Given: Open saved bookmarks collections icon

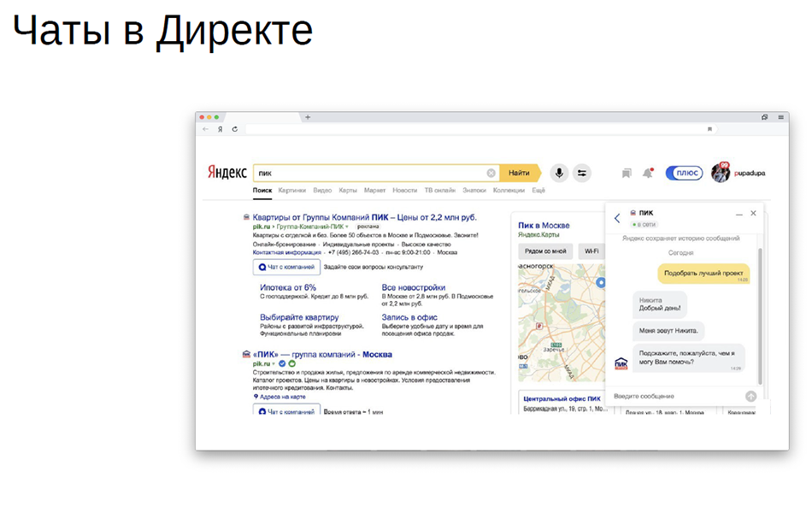Looking at the screenshot, I should [627, 173].
